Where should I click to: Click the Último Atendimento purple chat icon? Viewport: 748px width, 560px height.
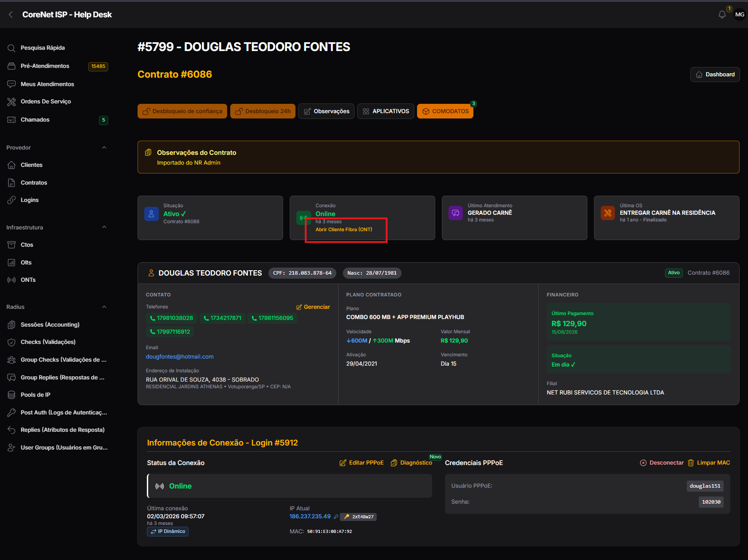pos(456,213)
